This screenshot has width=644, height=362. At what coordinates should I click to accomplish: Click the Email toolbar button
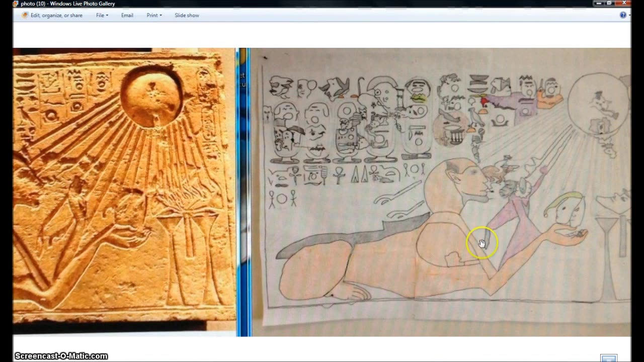pos(127,15)
